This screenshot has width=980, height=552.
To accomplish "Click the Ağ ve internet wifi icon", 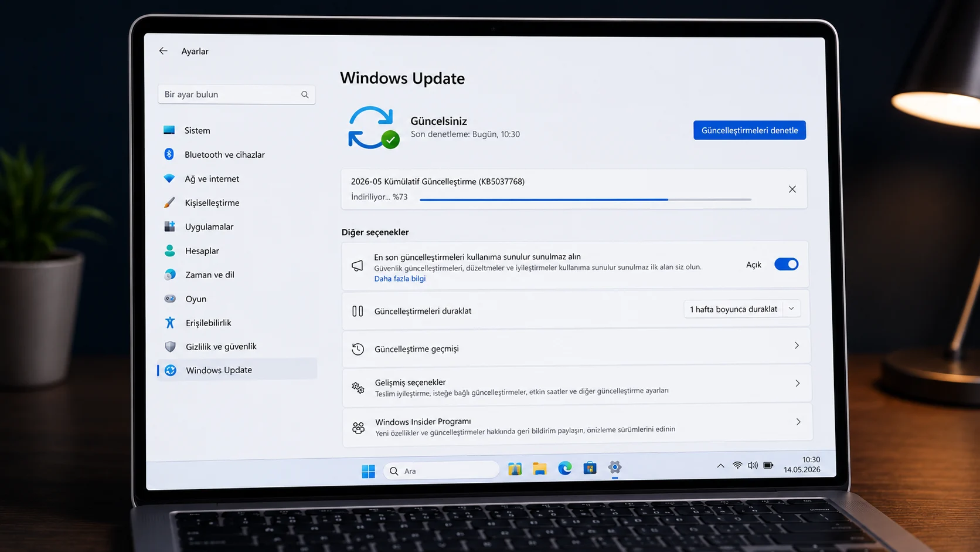I will coord(169,178).
